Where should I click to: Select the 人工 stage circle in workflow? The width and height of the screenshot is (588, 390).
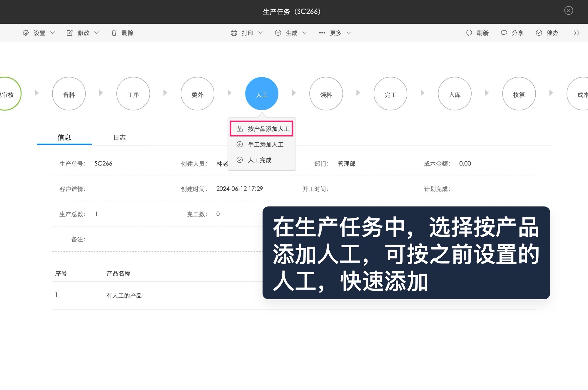pos(262,93)
